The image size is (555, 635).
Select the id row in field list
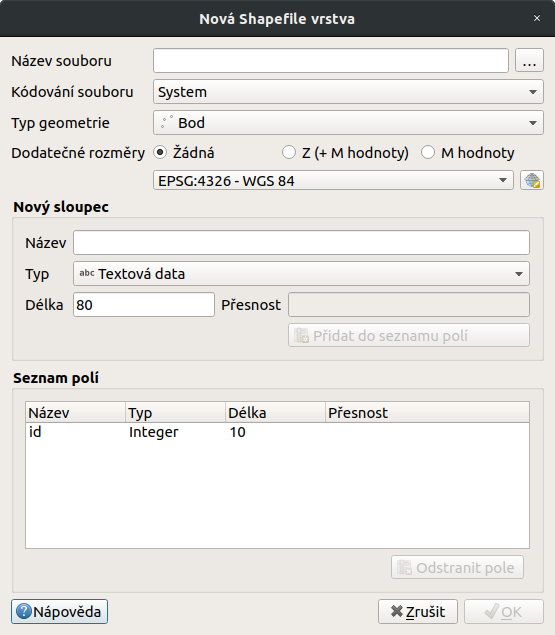(278, 432)
